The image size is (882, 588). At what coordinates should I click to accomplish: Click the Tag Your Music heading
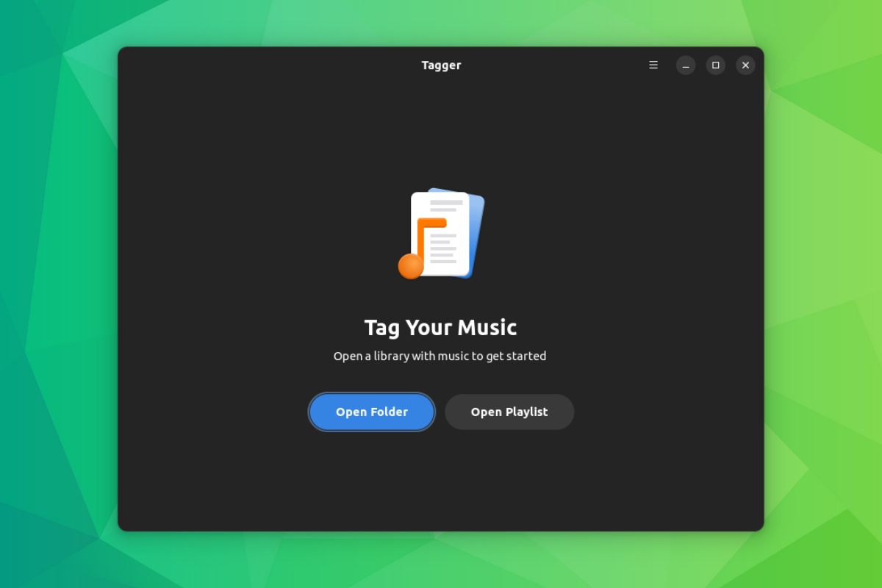point(440,327)
